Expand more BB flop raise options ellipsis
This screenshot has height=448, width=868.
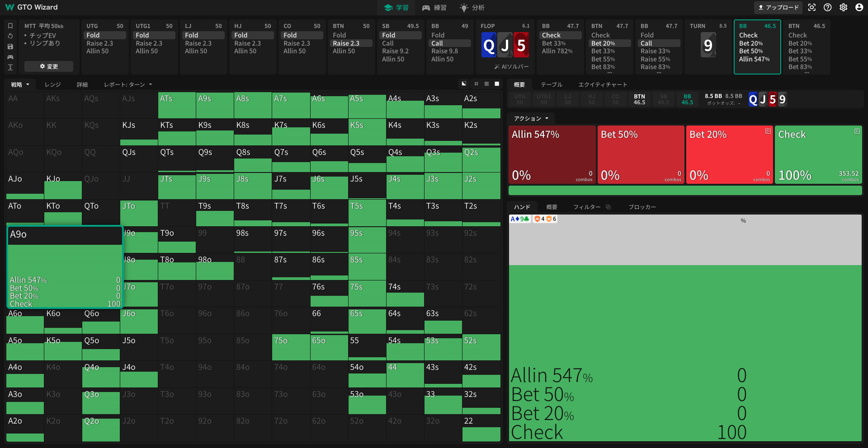pyautogui.click(x=659, y=73)
